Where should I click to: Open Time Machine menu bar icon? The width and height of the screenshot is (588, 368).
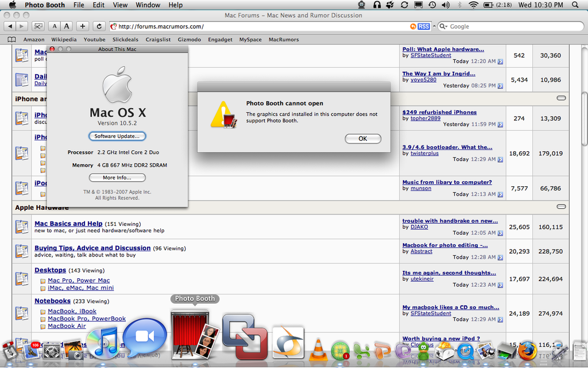(x=432, y=5)
